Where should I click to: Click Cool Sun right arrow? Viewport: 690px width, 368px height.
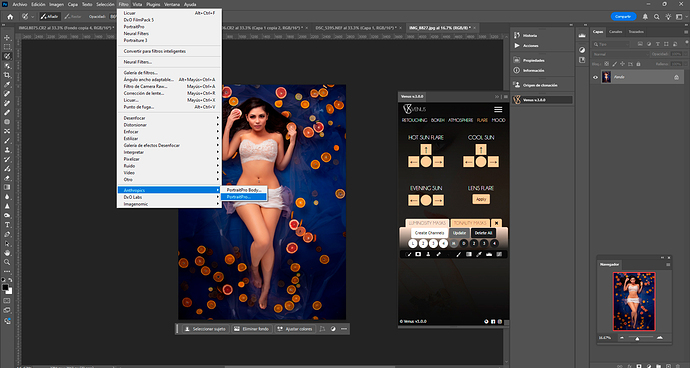(493, 162)
